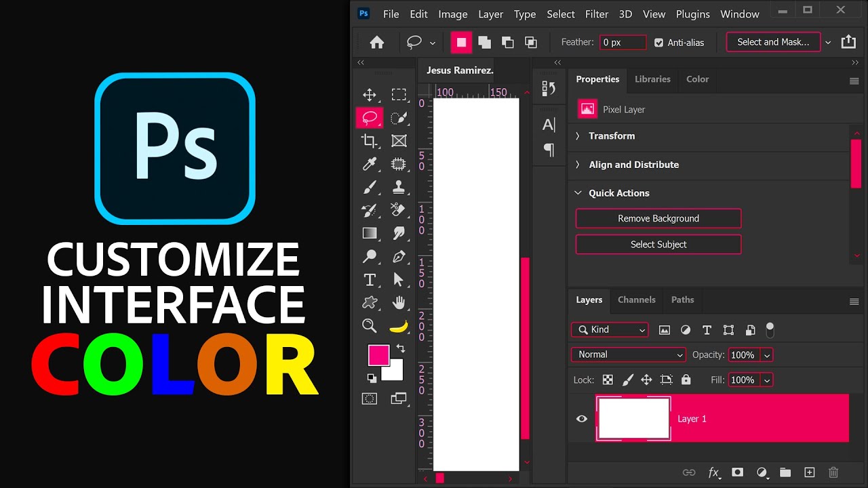Reset to default foreground/background colors

(x=372, y=378)
